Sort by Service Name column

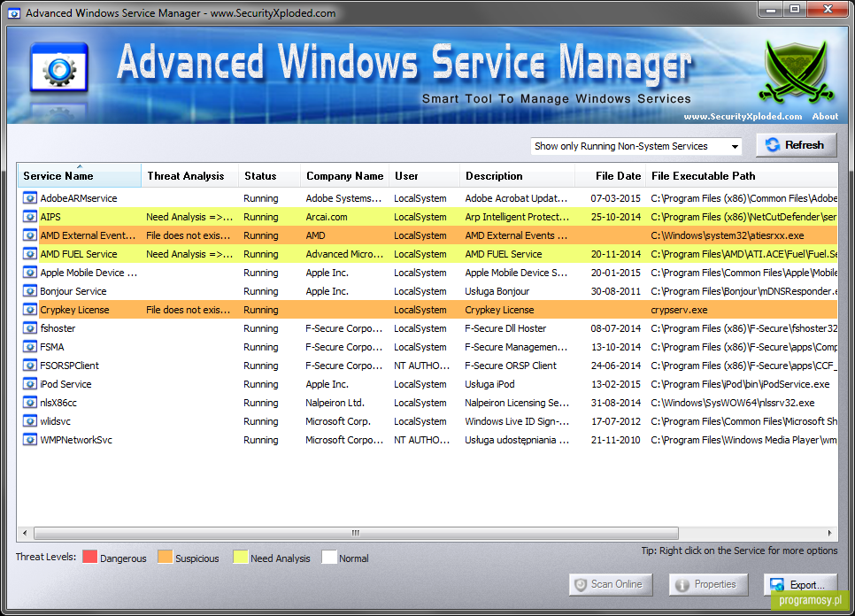(79, 175)
